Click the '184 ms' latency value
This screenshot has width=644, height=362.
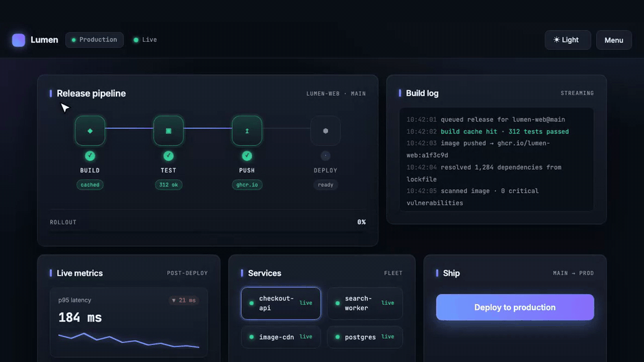[80, 318]
